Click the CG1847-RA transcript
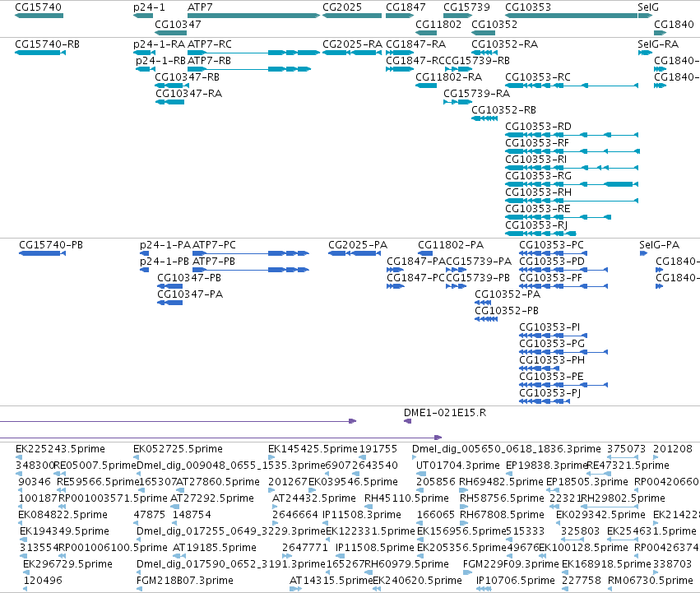The image size is (700, 593). (x=400, y=53)
